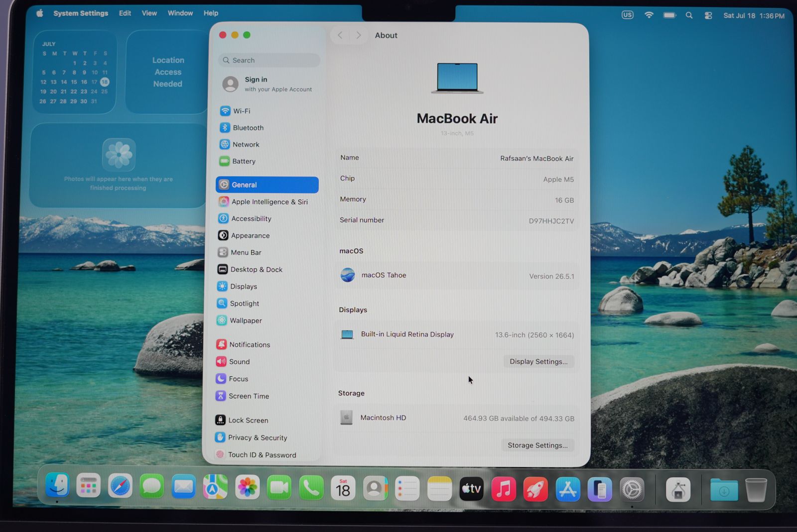Image resolution: width=797 pixels, height=532 pixels.
Task: Open Apple TV from the Dock
Action: pos(472,489)
